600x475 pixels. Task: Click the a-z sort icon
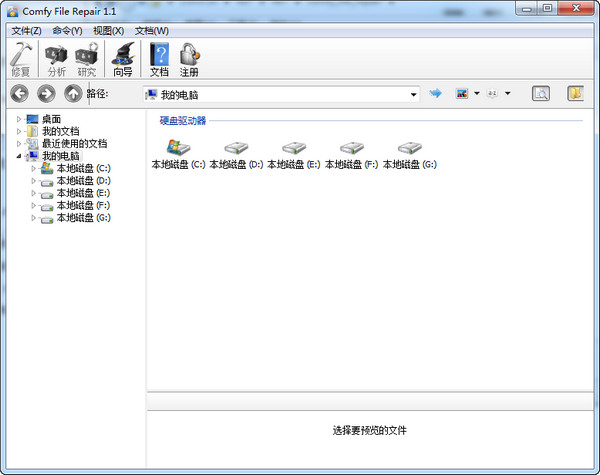492,93
